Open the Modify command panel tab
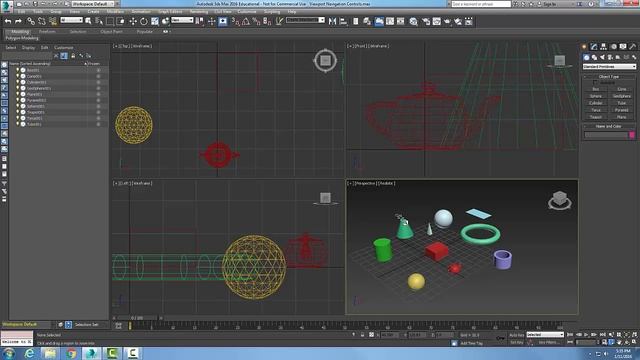This screenshot has width=640, height=360. (594, 47)
